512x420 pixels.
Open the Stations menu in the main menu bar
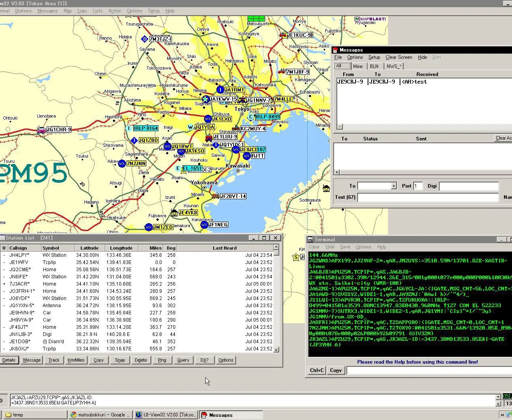23,11
